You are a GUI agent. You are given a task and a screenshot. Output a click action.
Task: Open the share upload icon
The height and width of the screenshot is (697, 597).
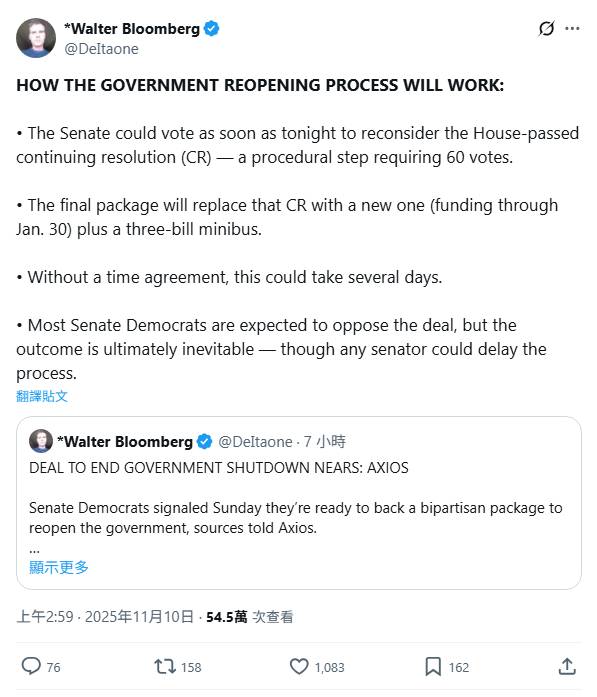tap(567, 666)
